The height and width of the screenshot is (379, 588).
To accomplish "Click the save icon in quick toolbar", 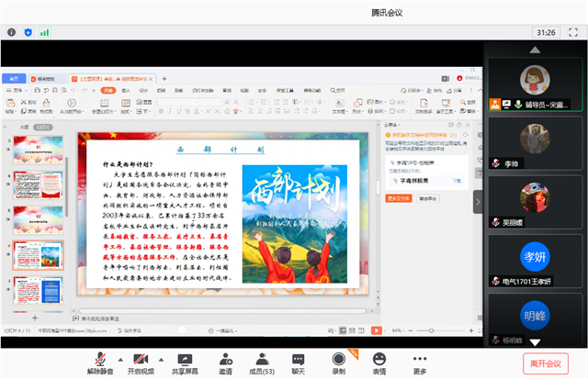I will click(37, 90).
